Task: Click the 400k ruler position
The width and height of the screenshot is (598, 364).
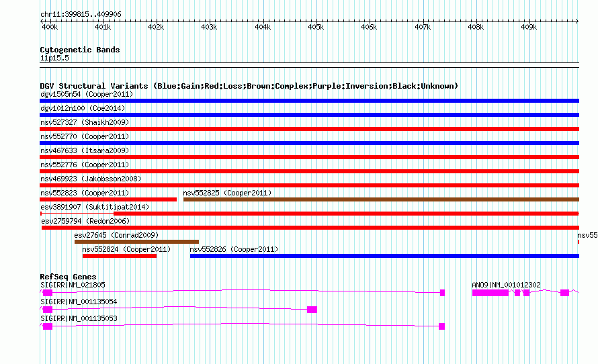Action: pyautogui.click(x=50, y=27)
